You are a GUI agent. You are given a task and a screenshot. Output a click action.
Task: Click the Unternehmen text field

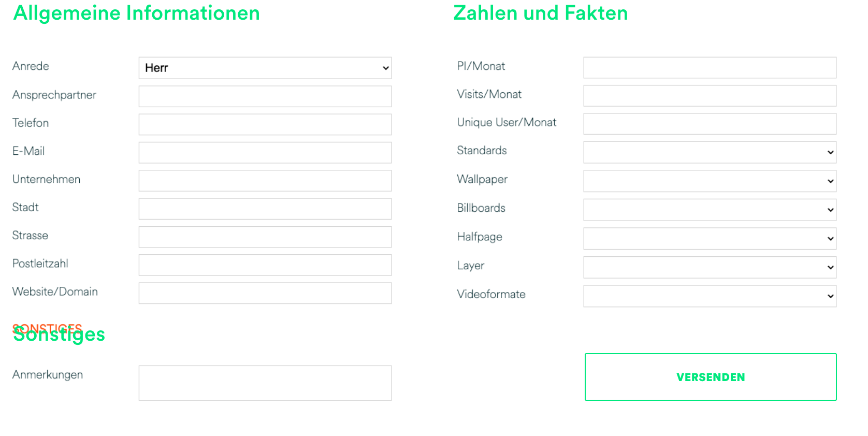click(x=265, y=181)
